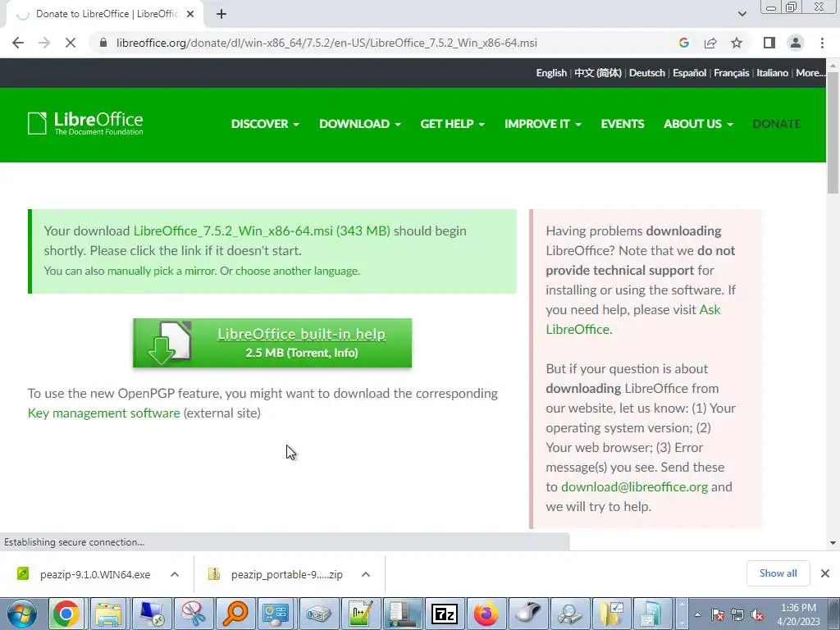
Task: Click the Info link on help button
Action: (x=344, y=353)
